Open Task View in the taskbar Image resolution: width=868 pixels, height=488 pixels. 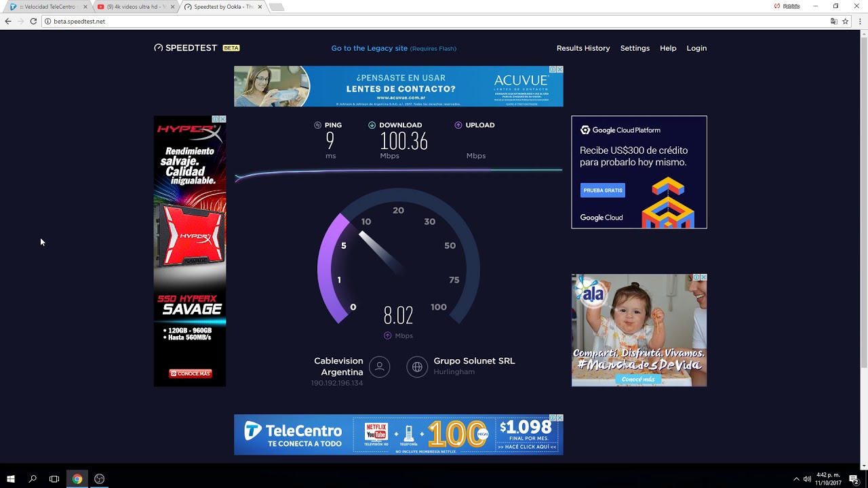coord(54,479)
